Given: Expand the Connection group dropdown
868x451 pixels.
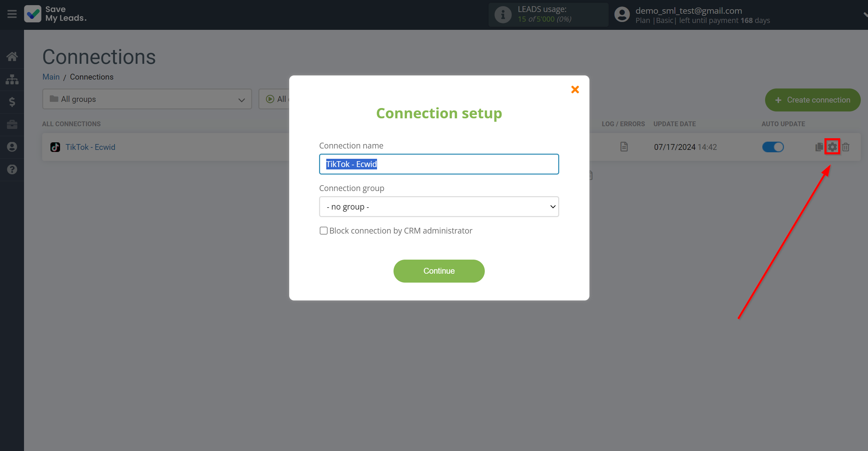Looking at the screenshot, I should 439,206.
